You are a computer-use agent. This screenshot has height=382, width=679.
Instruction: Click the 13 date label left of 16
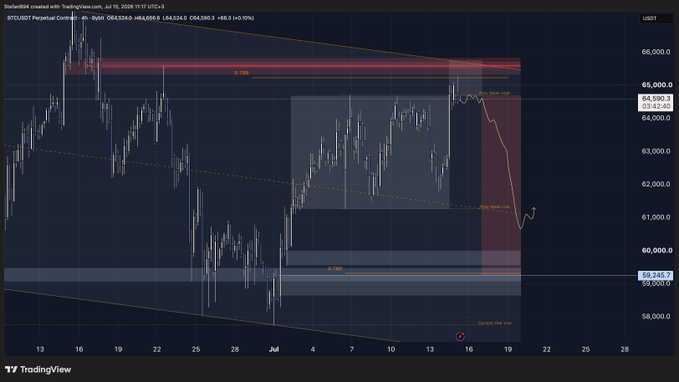(x=40, y=349)
